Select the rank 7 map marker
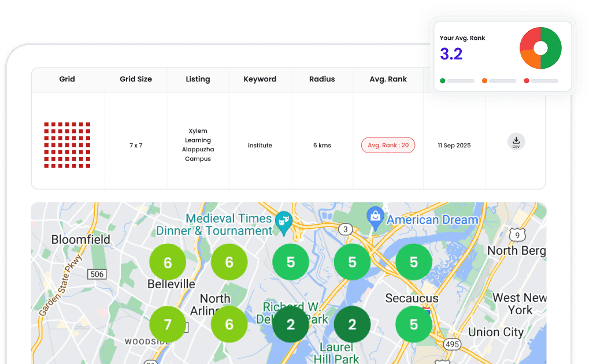 [x=168, y=324]
